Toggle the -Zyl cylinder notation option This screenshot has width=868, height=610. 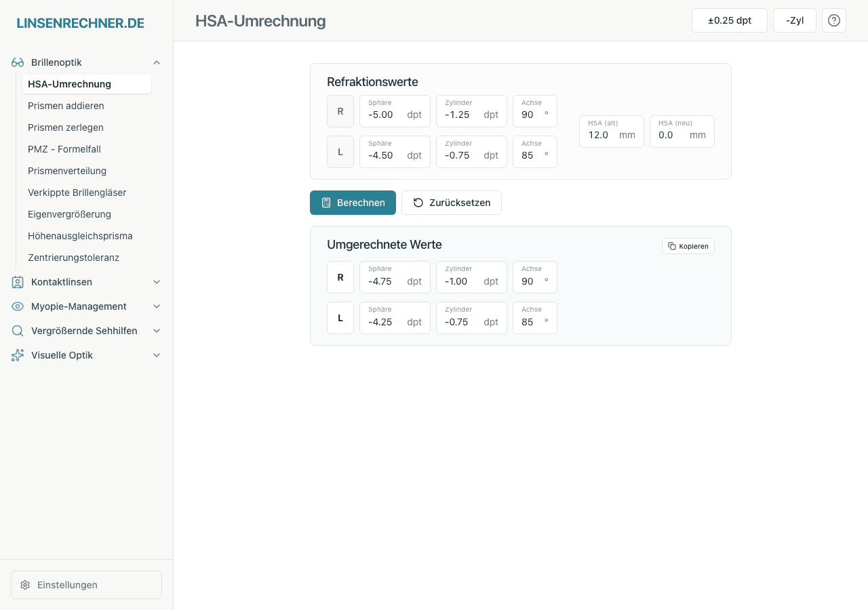pos(794,20)
